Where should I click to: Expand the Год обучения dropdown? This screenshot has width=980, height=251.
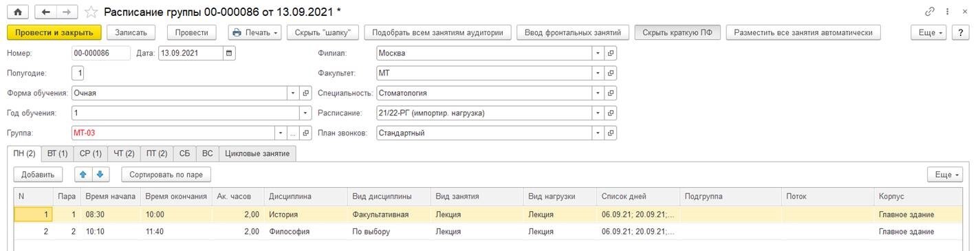click(x=305, y=113)
